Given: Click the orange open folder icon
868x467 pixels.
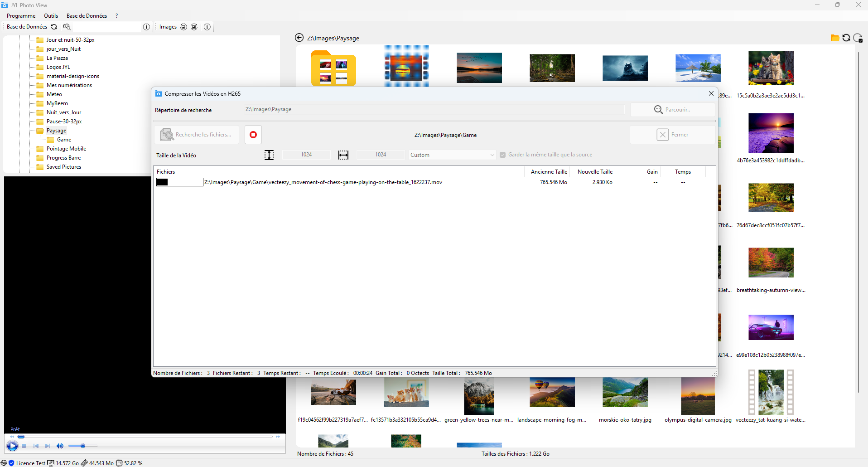Looking at the screenshot, I should (x=834, y=38).
